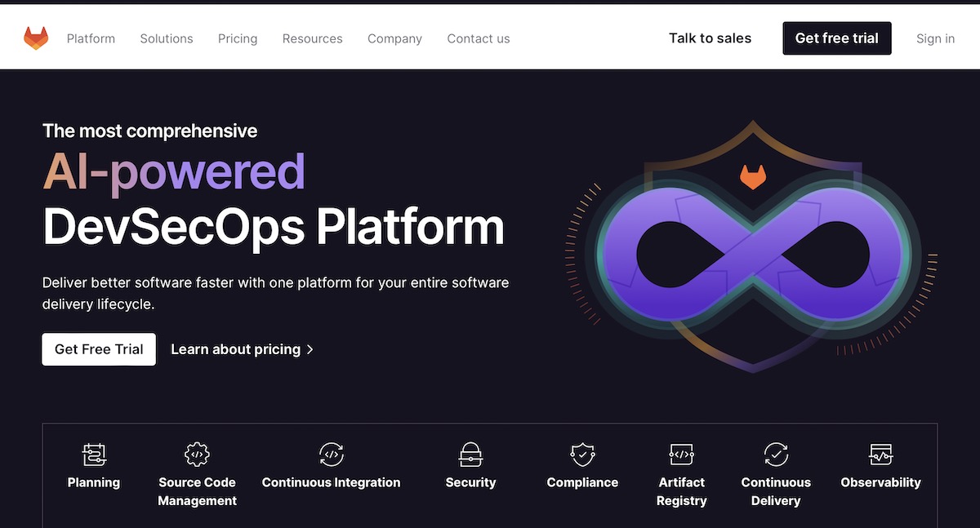Viewport: 980px width, 528px height.
Task: Click the white Get Free Trial hero button
Action: [99, 349]
